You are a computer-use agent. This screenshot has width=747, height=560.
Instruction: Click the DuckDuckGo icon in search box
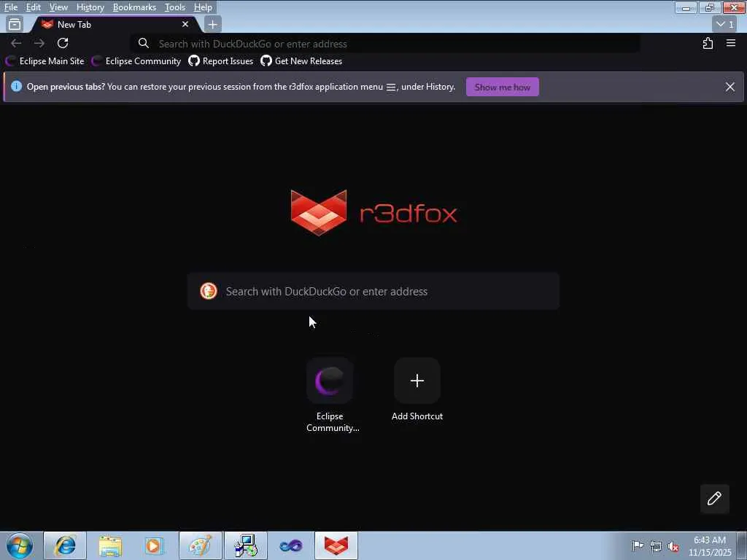tap(208, 291)
